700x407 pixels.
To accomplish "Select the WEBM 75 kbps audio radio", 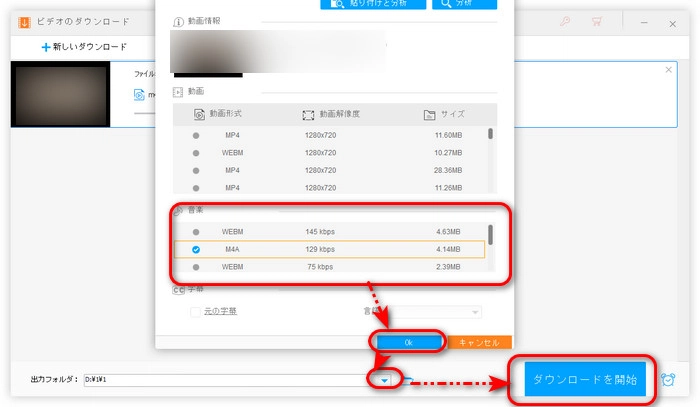I will pyautogui.click(x=196, y=267).
